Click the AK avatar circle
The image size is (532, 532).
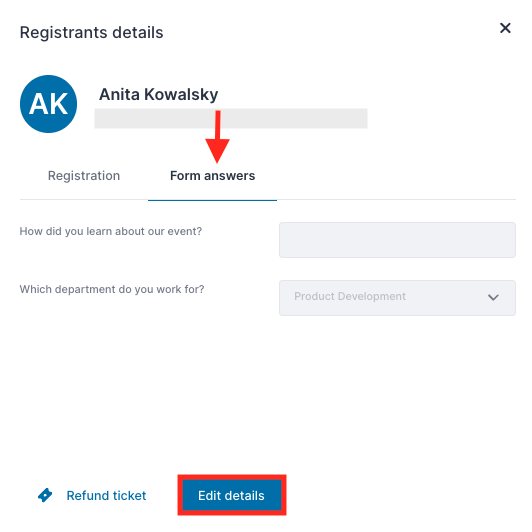[49, 104]
